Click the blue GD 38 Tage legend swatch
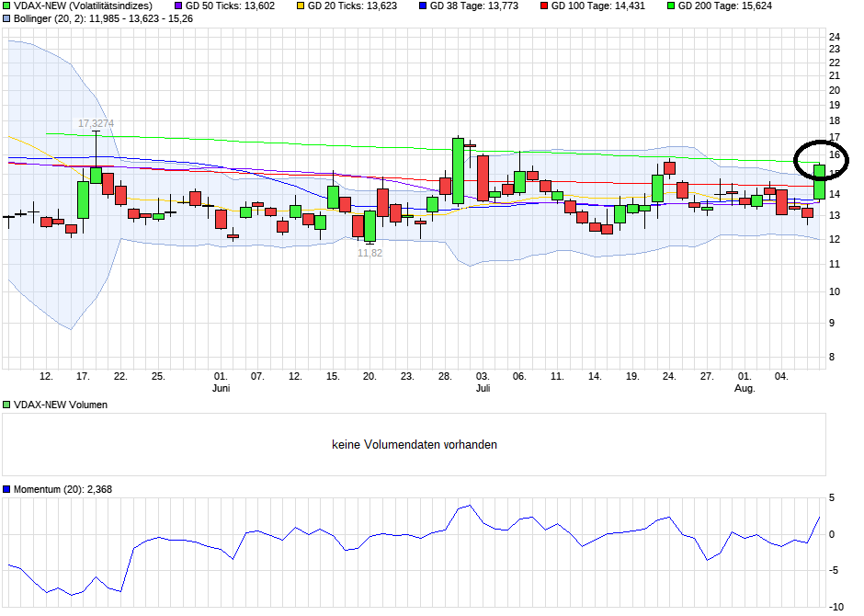The width and height of the screenshot is (864, 616). pos(422,6)
